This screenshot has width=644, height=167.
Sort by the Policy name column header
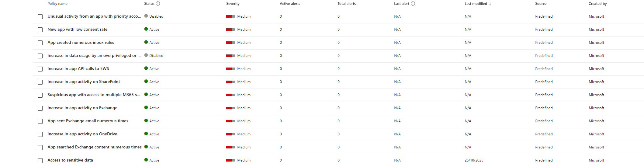click(57, 4)
